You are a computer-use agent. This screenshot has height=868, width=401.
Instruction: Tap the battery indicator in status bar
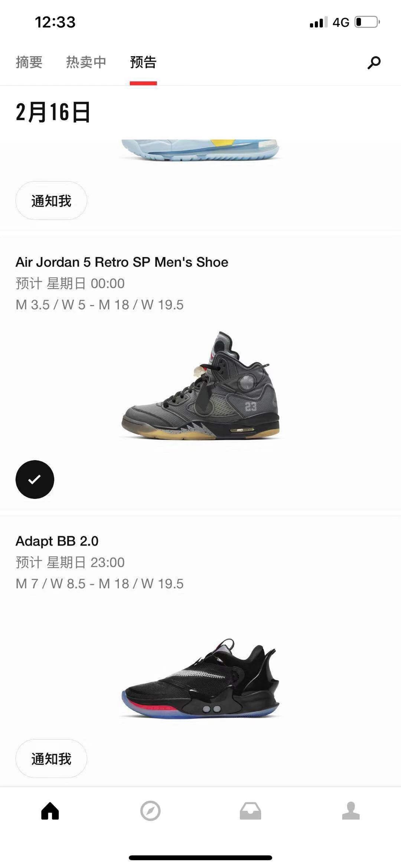click(367, 22)
